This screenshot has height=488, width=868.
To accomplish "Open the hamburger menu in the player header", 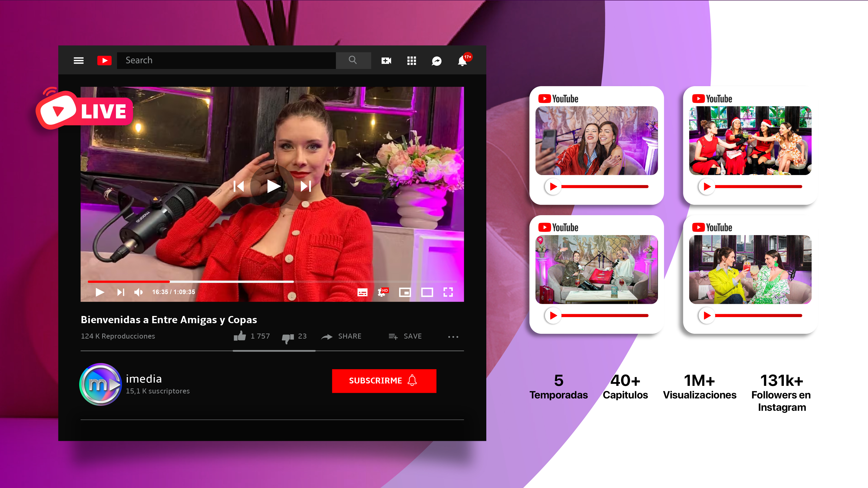I will coord(79,61).
